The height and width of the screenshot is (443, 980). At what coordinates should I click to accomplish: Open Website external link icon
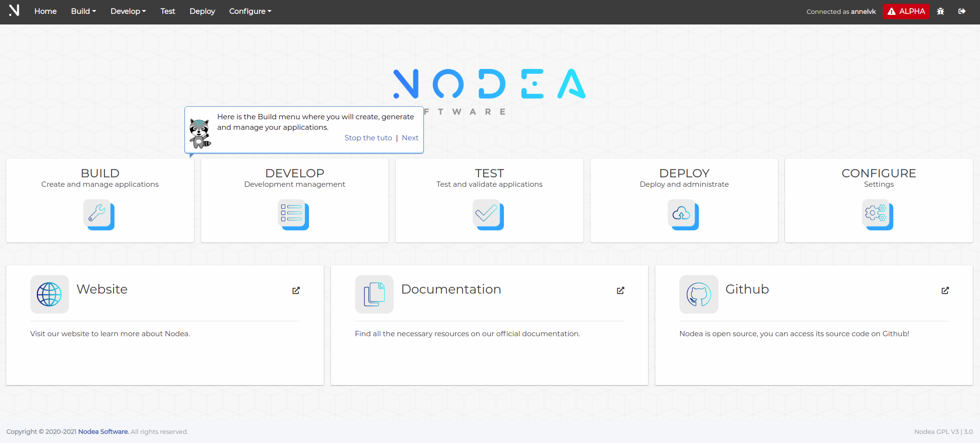(x=296, y=290)
